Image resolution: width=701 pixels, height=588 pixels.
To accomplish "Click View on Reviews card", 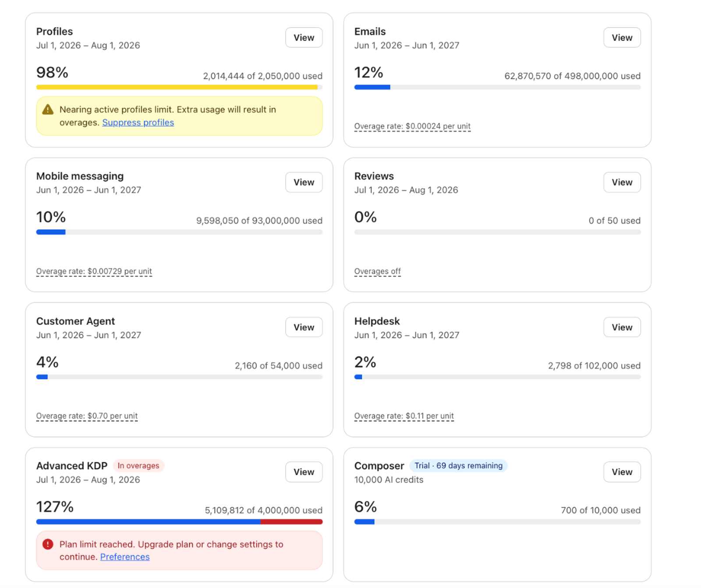I will click(622, 182).
